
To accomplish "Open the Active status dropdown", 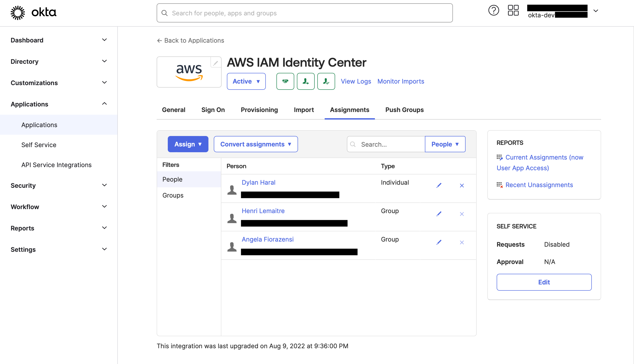I will 246,81.
